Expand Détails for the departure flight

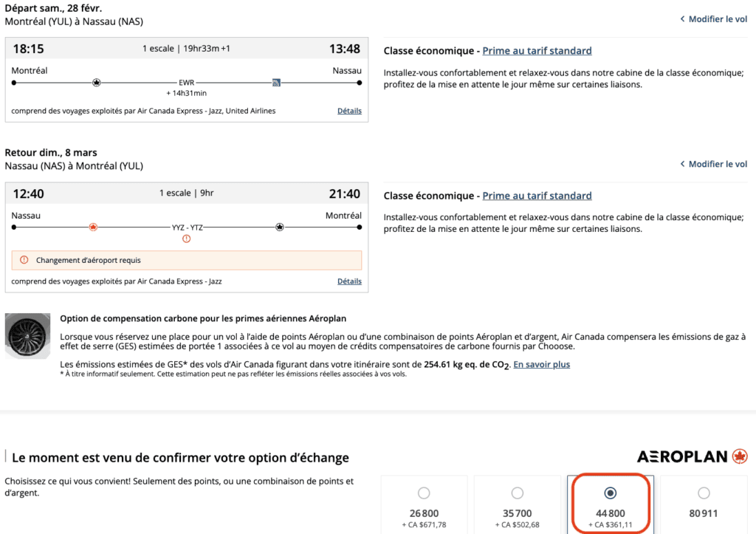point(349,111)
